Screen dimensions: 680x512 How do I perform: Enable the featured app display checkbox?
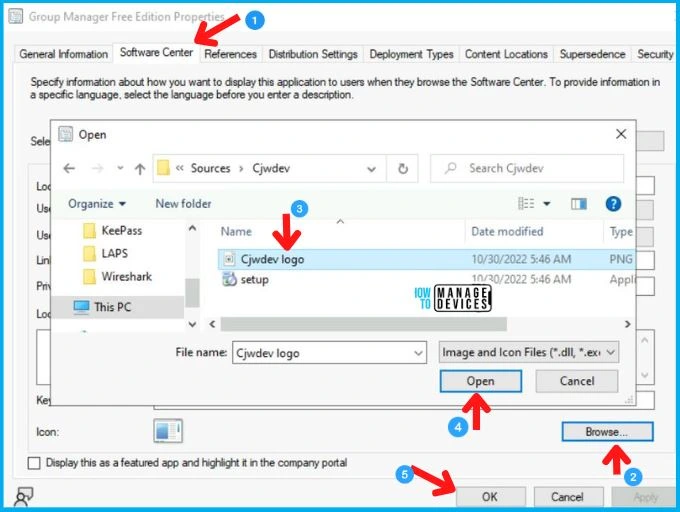click(x=34, y=463)
